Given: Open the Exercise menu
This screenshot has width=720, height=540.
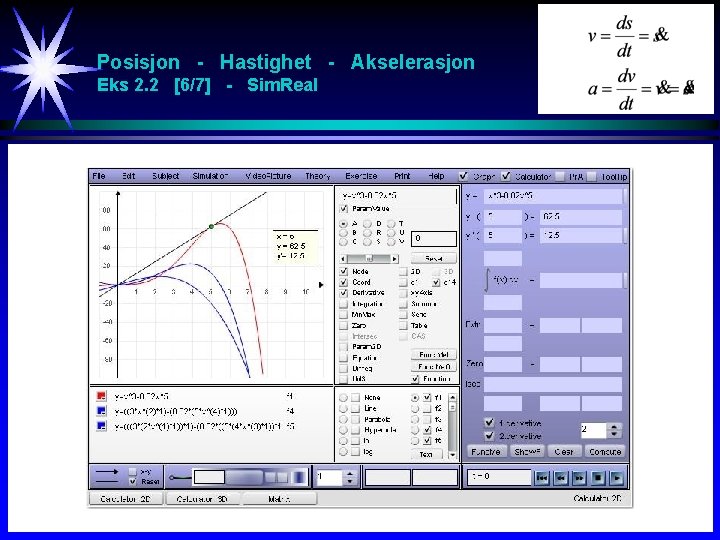Looking at the screenshot, I should pyautogui.click(x=361, y=176).
